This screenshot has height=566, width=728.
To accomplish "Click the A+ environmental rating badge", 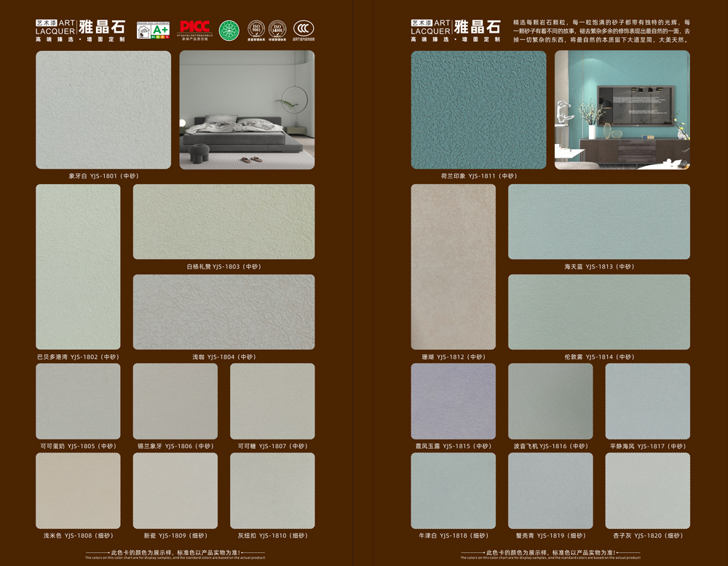I will coord(153,30).
